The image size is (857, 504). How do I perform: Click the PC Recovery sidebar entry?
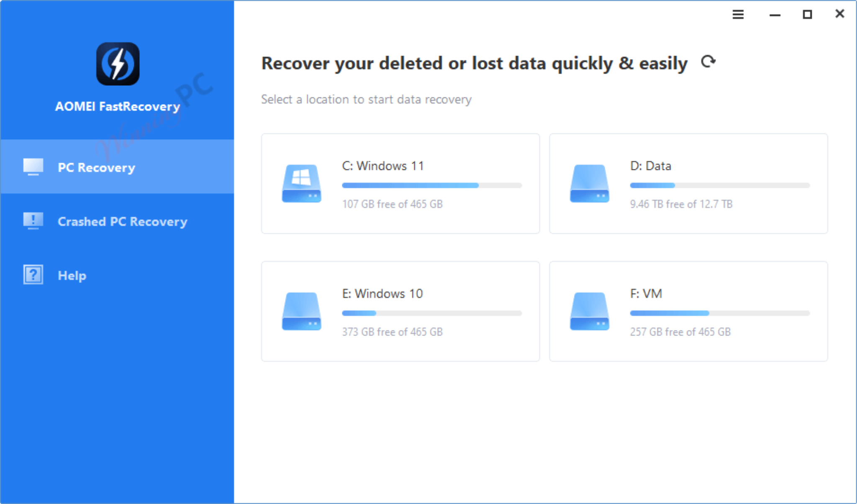97,167
